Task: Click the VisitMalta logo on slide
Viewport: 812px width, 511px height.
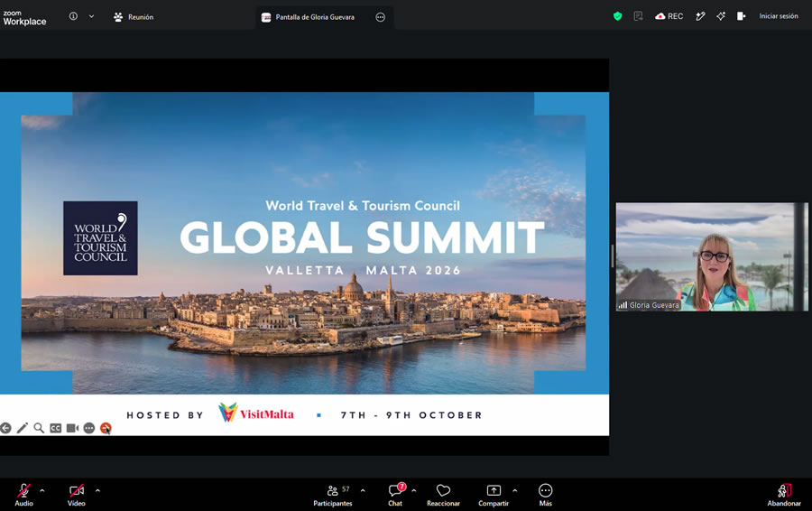Action: pos(256,413)
